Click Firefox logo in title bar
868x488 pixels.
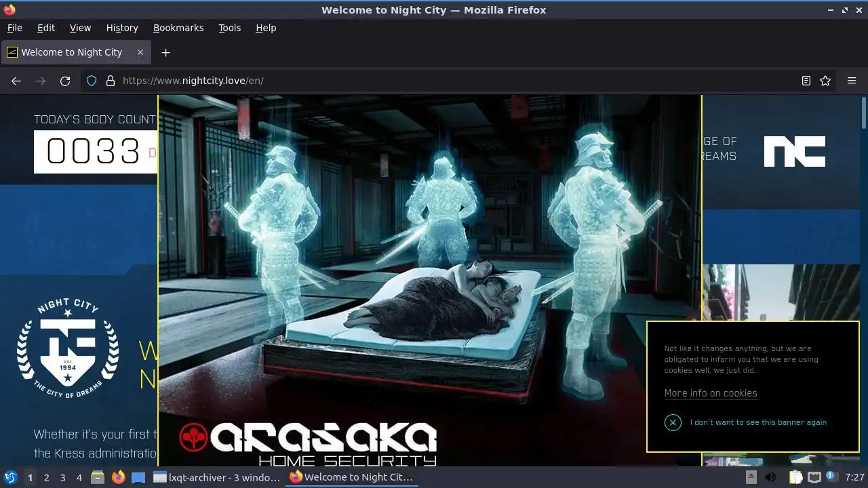(9, 9)
